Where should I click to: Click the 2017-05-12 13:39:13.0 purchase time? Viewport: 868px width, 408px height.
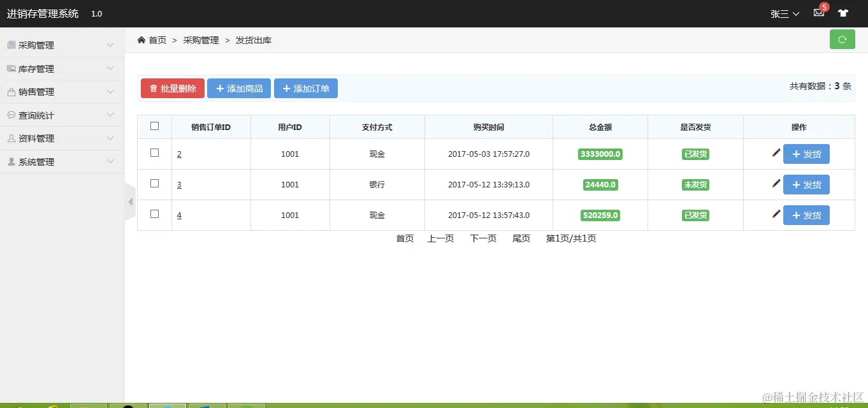pyautogui.click(x=489, y=185)
